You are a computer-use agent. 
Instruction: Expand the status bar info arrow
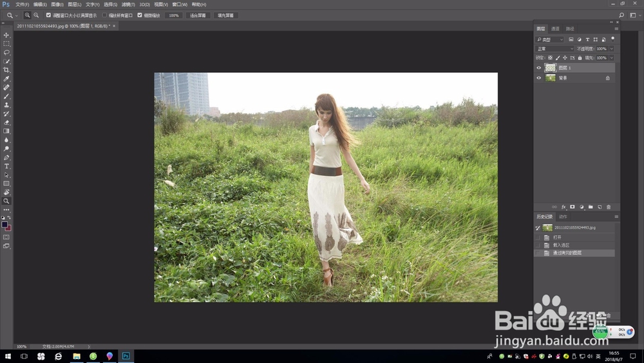pos(89,346)
